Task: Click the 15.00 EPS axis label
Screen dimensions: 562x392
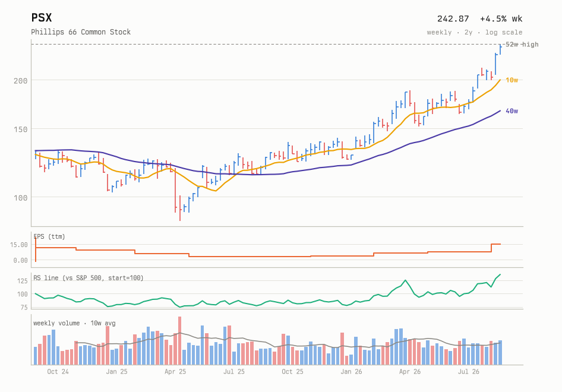Action: pyautogui.click(x=18, y=245)
